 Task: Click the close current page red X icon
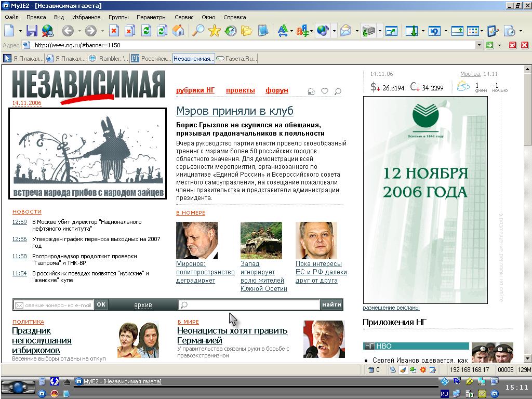[x=114, y=31]
